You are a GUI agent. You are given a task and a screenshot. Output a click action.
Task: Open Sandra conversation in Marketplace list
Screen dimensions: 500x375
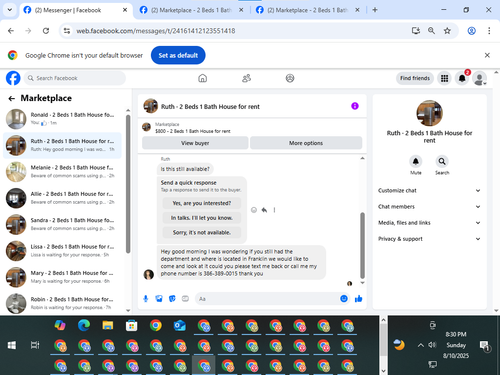pyautogui.click(x=62, y=224)
